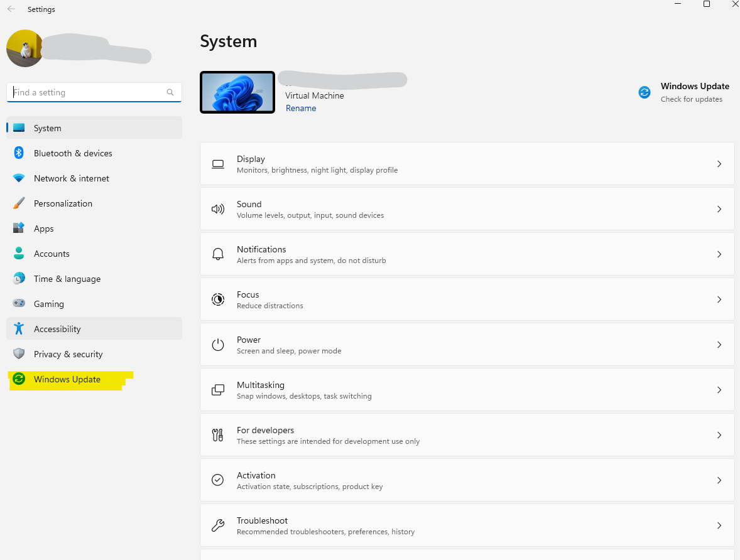Open Focus row chevron arrow

[x=719, y=299]
